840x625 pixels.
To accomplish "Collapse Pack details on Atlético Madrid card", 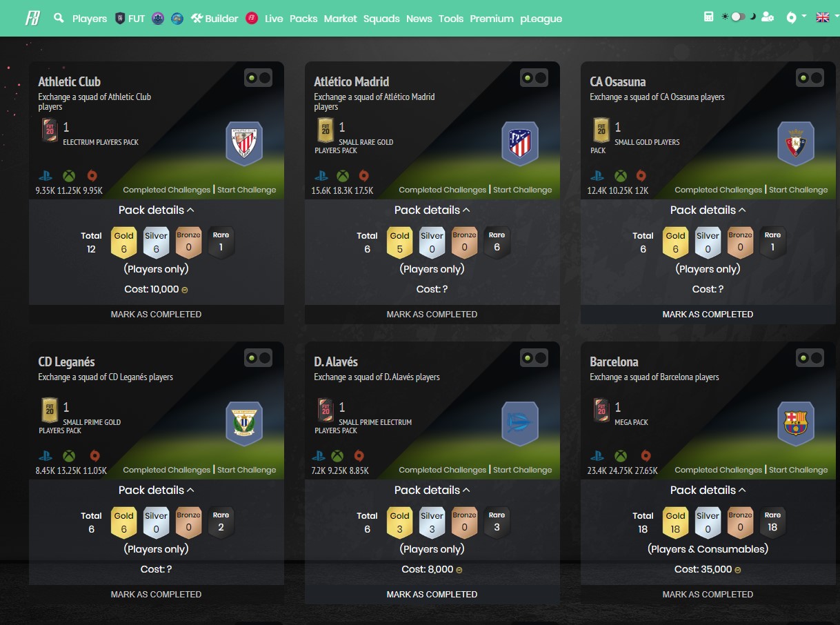I will pyautogui.click(x=432, y=210).
